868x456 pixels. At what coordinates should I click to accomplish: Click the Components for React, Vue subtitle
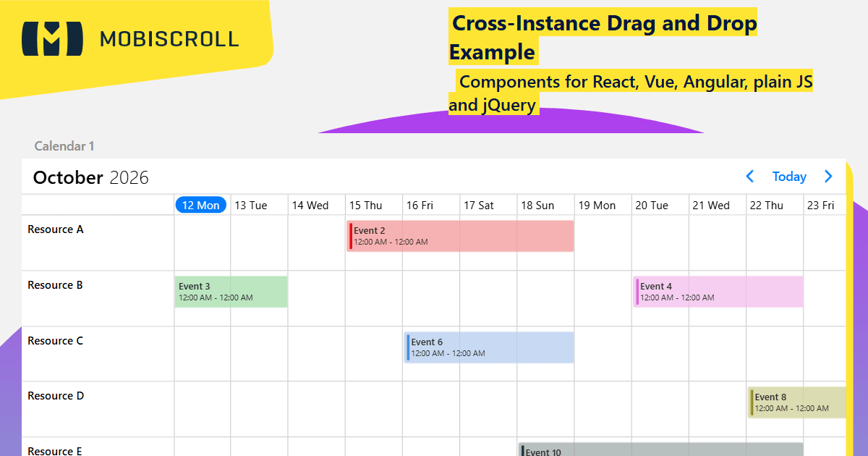point(631,93)
